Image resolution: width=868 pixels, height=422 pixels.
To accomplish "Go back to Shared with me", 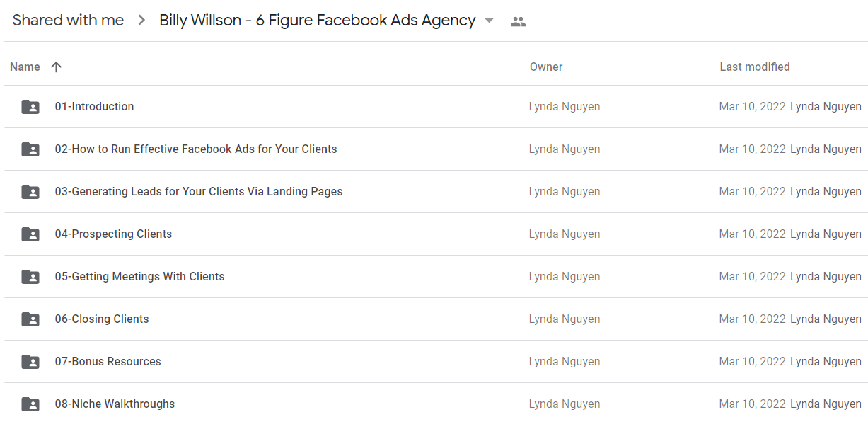I will (68, 21).
